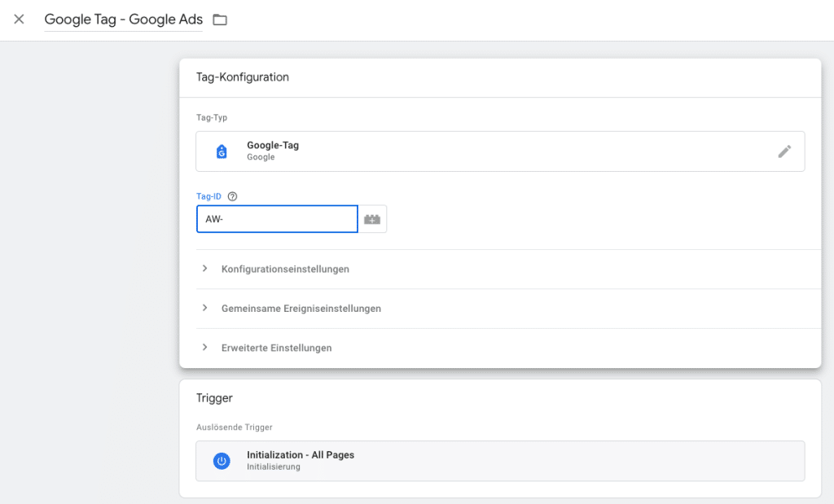834x504 pixels.
Task: Open the variable picker beside Tag-ID field
Action: click(x=373, y=218)
